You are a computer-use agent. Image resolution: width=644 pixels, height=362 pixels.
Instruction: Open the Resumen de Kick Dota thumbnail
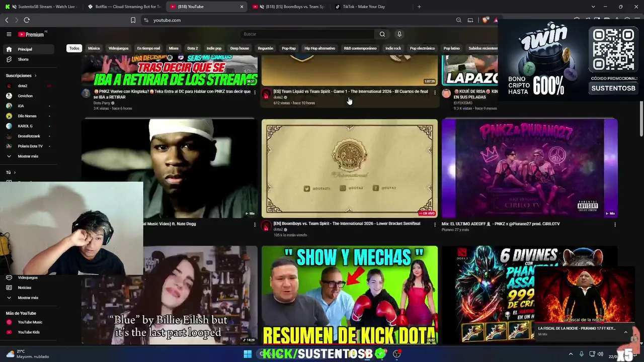(x=350, y=295)
